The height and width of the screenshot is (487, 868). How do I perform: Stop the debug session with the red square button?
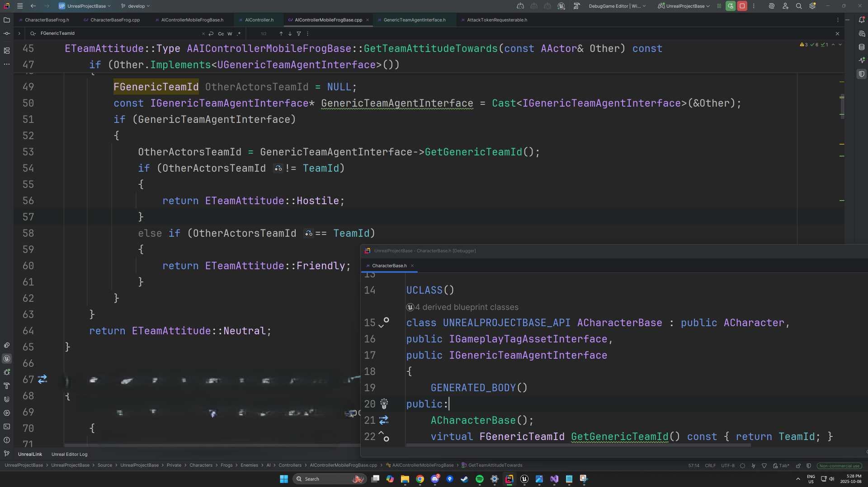(x=742, y=6)
